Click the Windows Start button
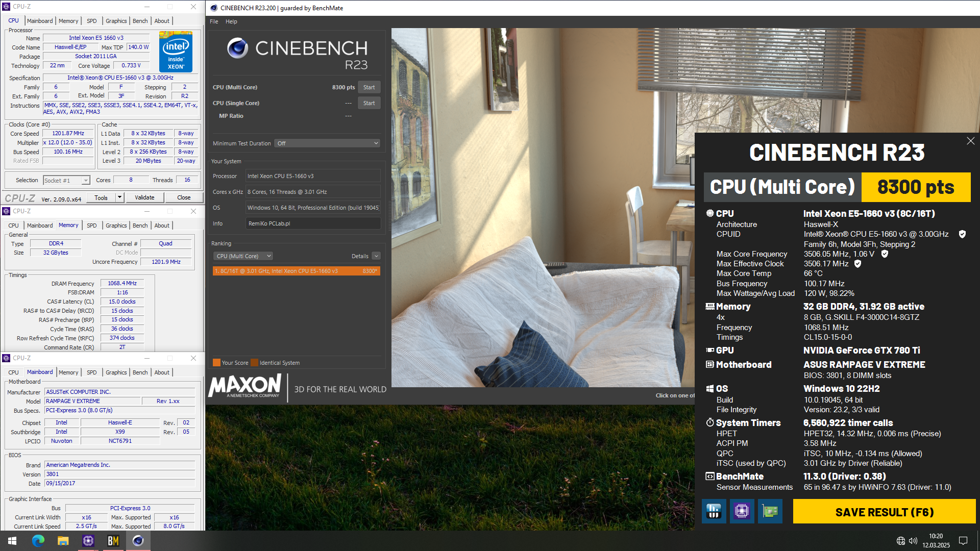The width and height of the screenshot is (980, 551). (x=12, y=541)
